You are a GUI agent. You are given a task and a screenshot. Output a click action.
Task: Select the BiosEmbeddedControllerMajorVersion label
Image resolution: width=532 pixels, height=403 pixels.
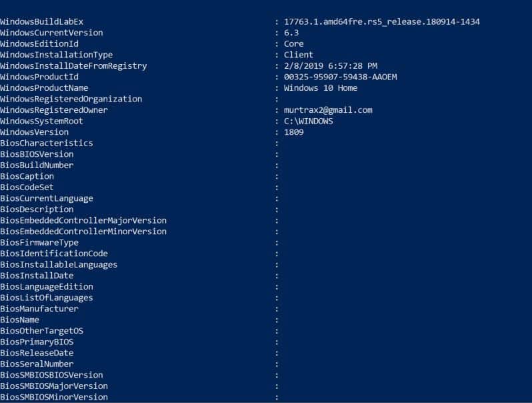[x=83, y=221]
